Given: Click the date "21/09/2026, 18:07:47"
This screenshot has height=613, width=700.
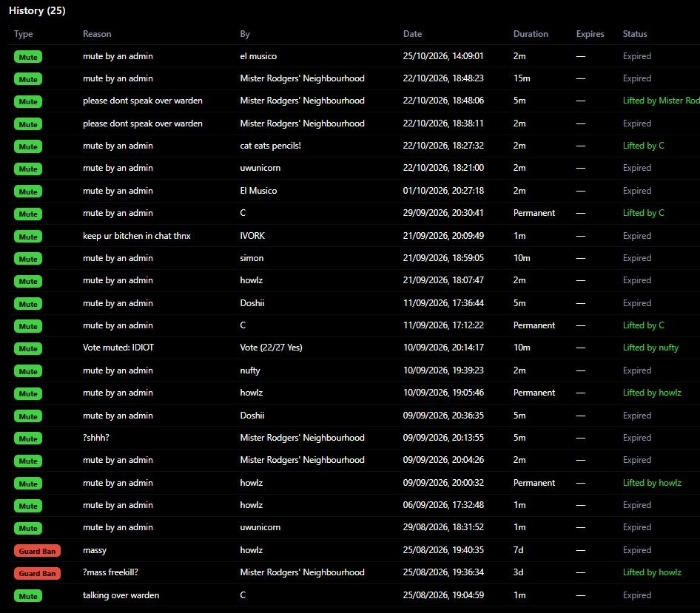Looking at the screenshot, I should [443, 281].
